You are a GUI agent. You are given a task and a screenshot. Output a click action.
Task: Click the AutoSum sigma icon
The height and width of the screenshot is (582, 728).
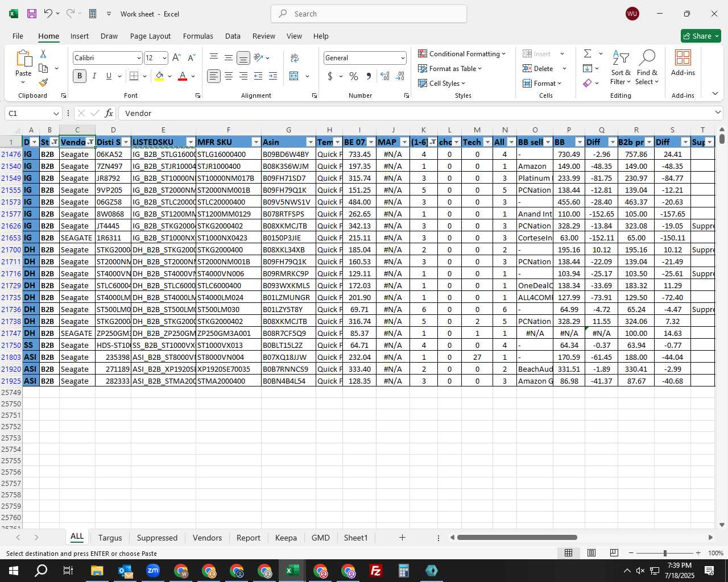coord(588,53)
